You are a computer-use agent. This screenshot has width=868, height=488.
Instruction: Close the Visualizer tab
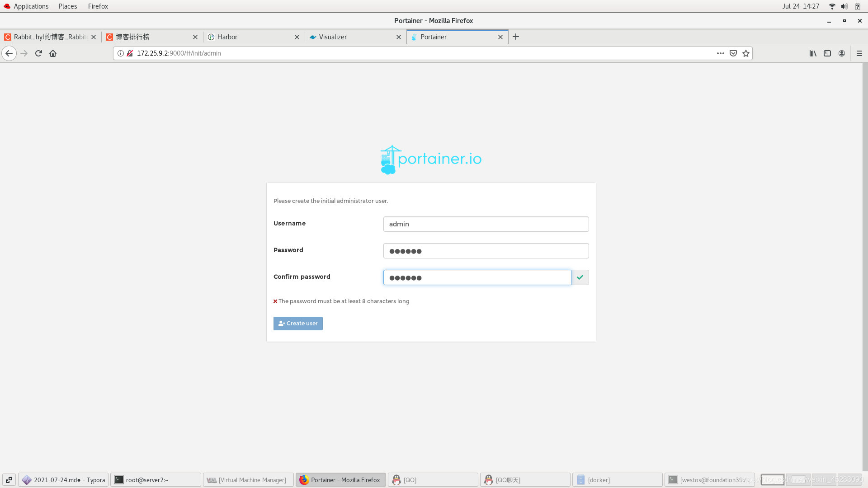pyautogui.click(x=399, y=37)
